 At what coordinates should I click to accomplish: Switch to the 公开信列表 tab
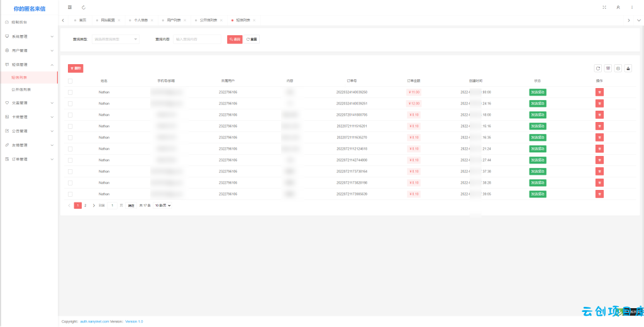point(208,20)
